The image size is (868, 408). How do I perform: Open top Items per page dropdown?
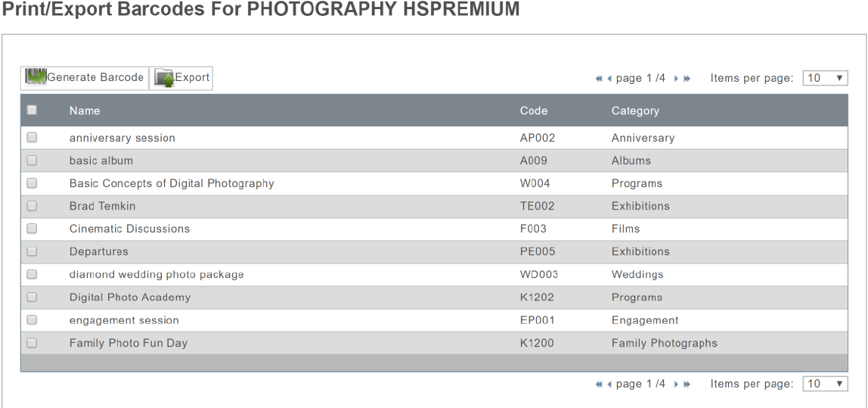pyautogui.click(x=825, y=78)
